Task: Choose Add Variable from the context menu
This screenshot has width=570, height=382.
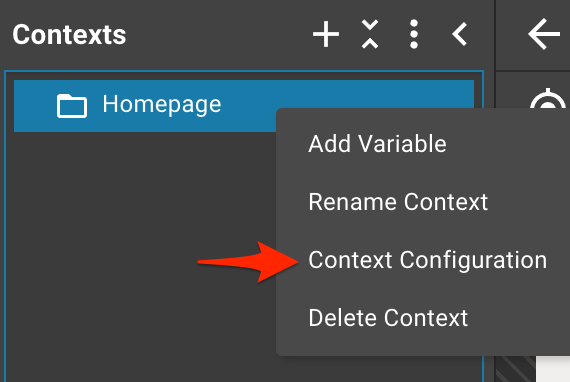Action: [x=377, y=144]
